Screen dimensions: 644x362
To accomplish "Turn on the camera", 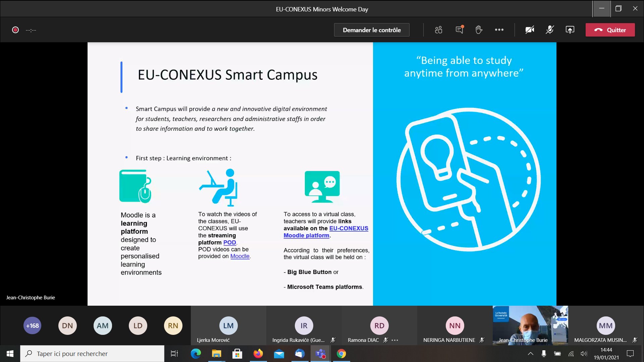I will (x=529, y=30).
